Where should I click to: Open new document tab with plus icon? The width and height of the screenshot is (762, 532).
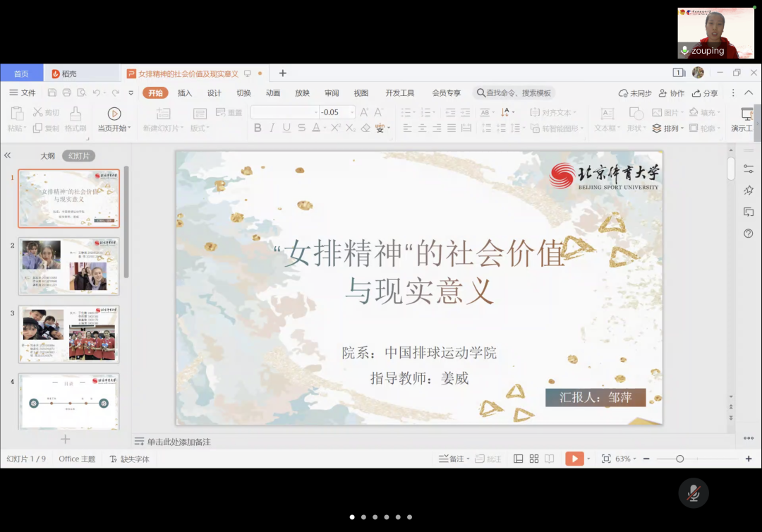pos(282,73)
